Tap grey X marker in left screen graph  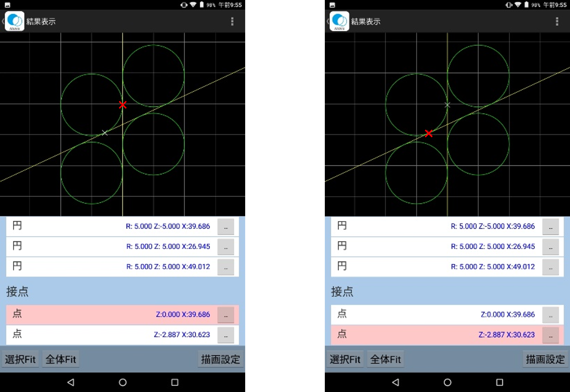[x=105, y=133]
